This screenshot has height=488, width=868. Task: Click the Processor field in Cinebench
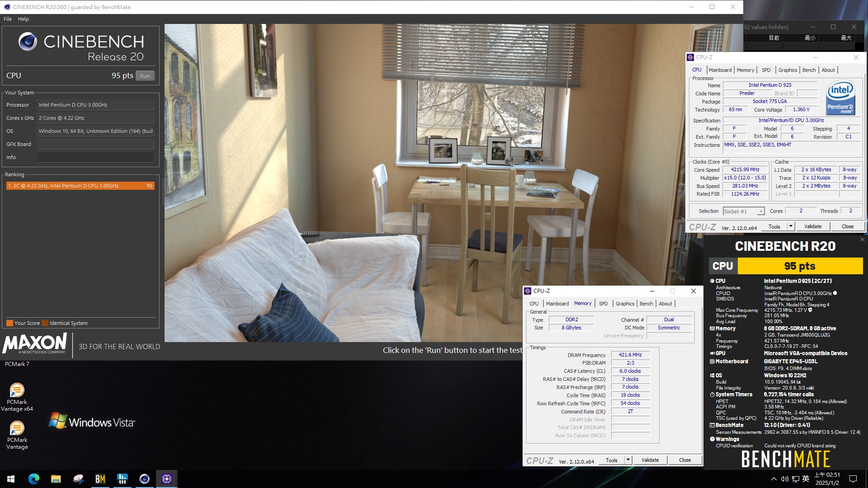pyautogui.click(x=95, y=105)
